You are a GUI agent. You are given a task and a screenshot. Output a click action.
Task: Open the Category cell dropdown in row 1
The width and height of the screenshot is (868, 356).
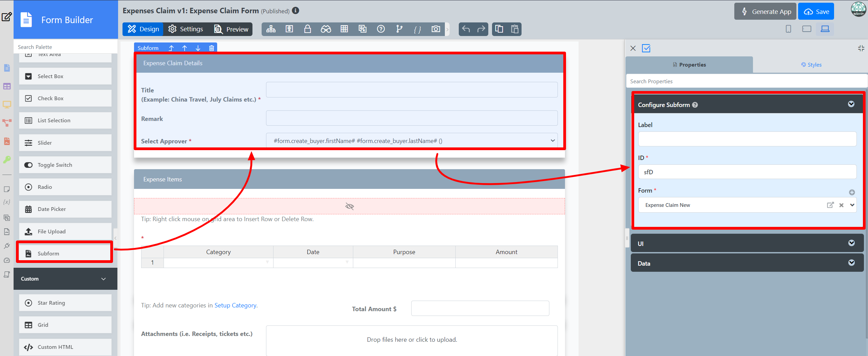267,262
